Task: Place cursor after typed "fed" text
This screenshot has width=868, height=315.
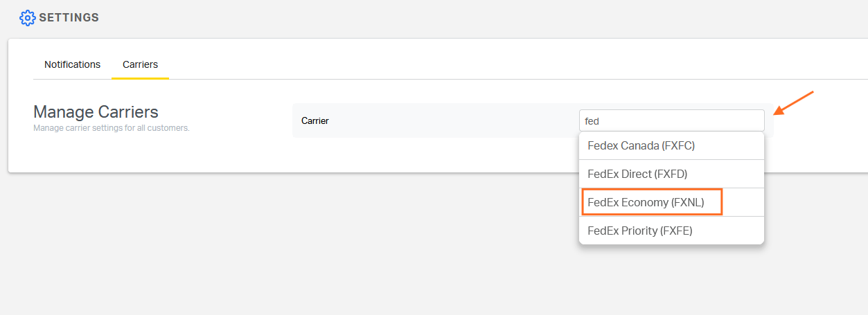Action: [600, 121]
